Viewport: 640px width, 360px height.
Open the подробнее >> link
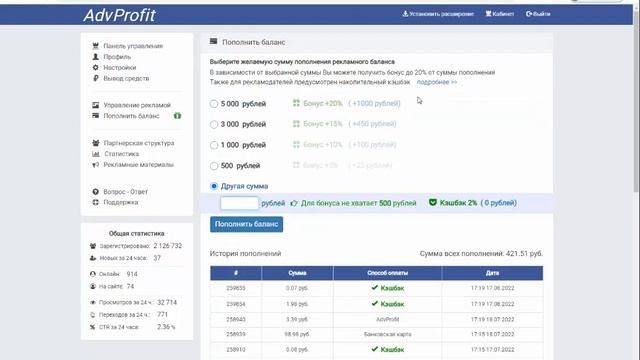[x=437, y=82]
